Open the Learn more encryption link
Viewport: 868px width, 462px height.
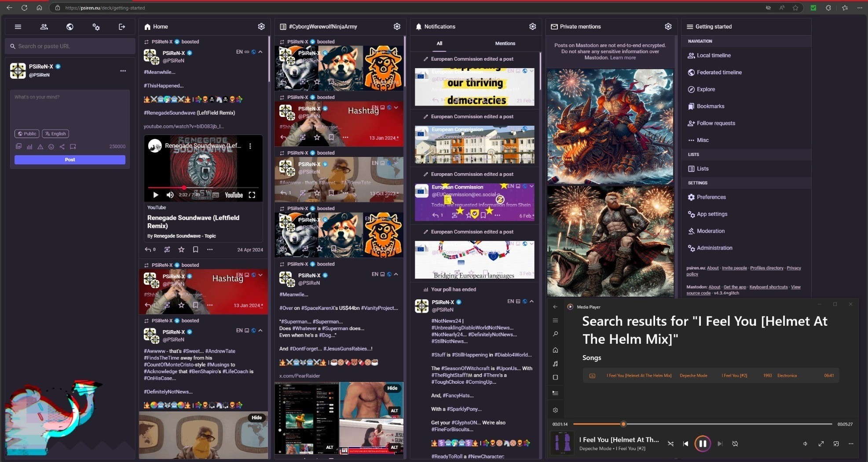(623, 58)
